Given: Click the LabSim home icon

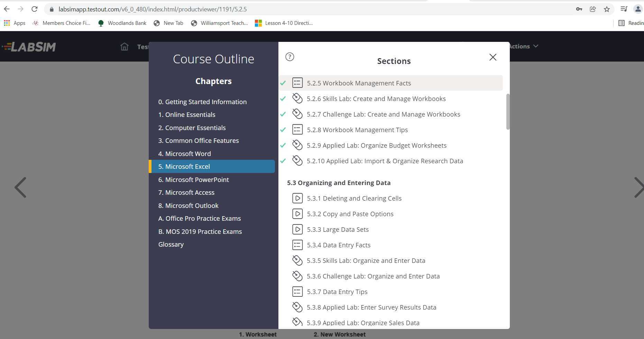Looking at the screenshot, I should 124,46.
